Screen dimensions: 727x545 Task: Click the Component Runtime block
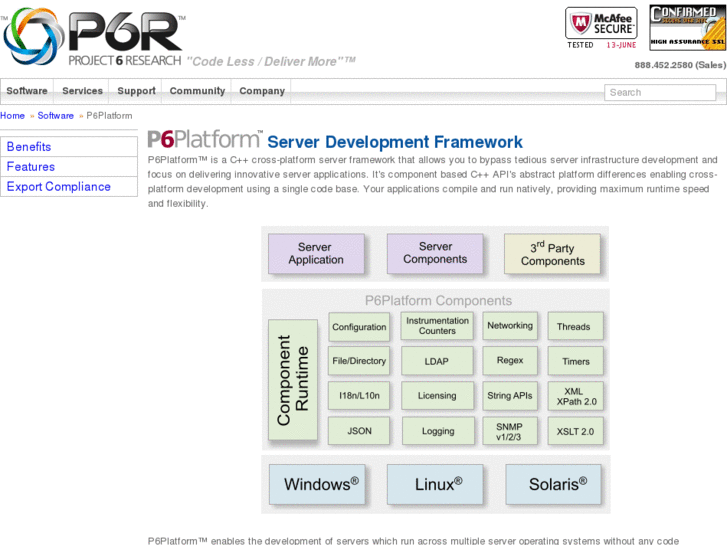point(293,379)
